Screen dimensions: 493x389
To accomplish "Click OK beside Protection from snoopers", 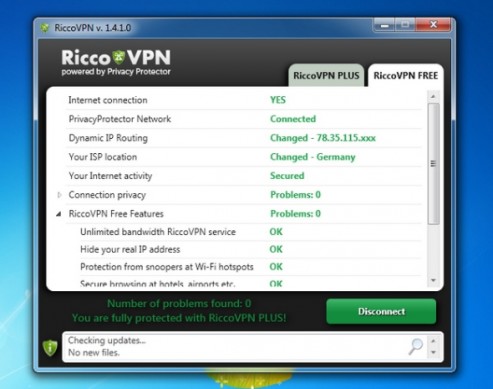I will click(276, 267).
